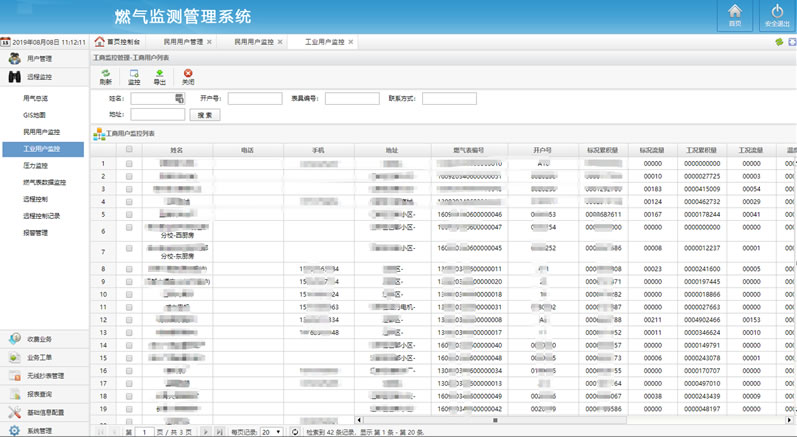
Task: Click the 无线抄表管理 sidebar icon
Action: (15, 376)
